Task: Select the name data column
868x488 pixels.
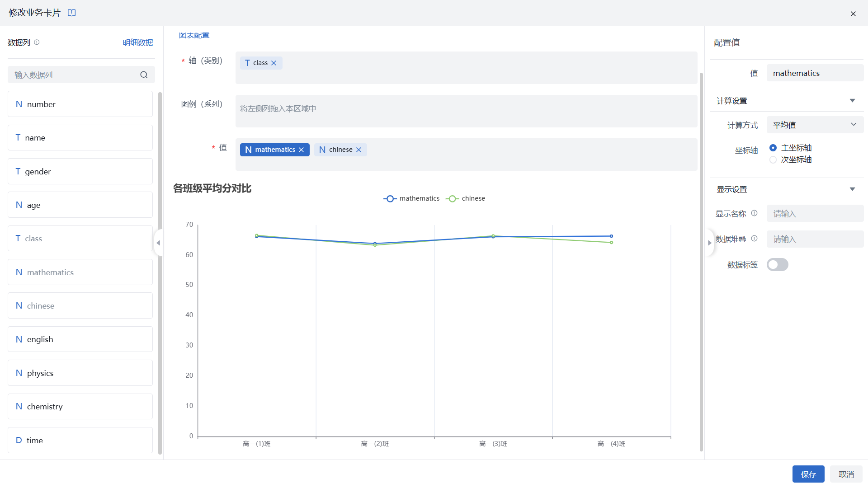Action: point(80,137)
